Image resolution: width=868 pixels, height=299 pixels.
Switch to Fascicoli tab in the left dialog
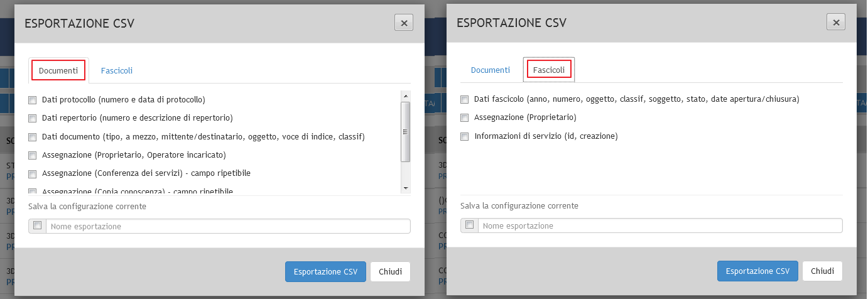[117, 71]
